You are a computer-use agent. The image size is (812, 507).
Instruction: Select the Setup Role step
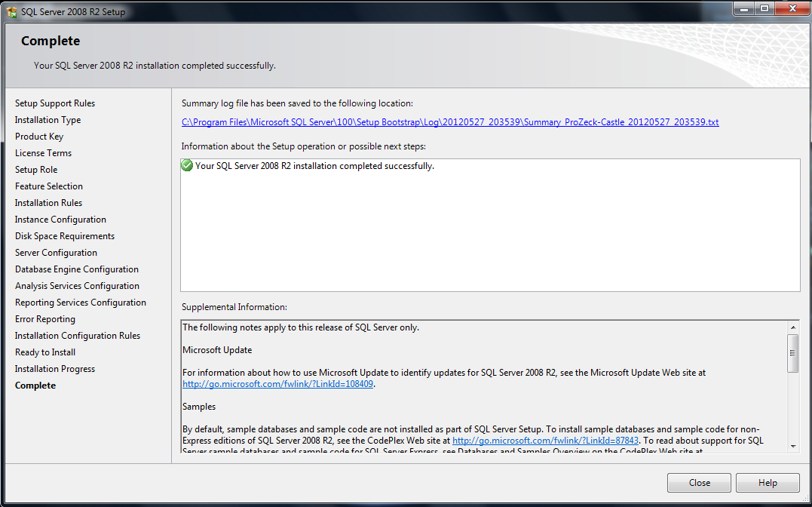(x=36, y=170)
